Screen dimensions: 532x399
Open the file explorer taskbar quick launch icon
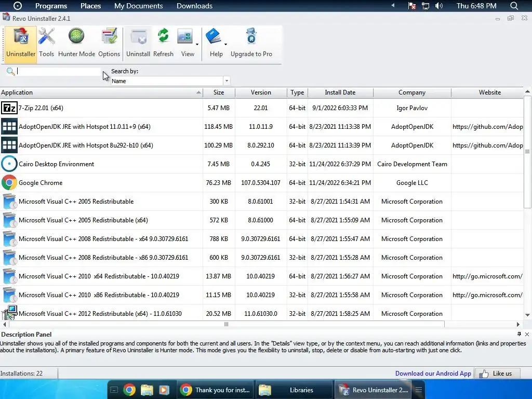[x=147, y=390]
